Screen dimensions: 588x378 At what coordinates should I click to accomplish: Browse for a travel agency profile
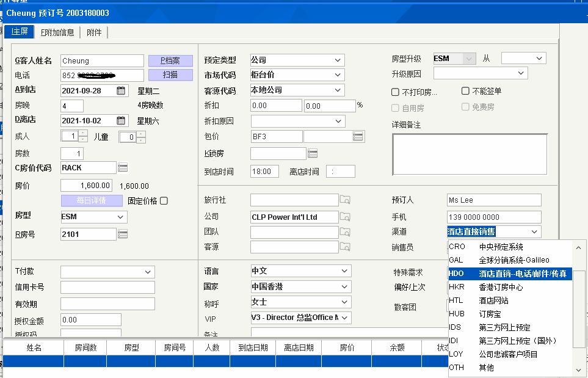[x=346, y=200]
